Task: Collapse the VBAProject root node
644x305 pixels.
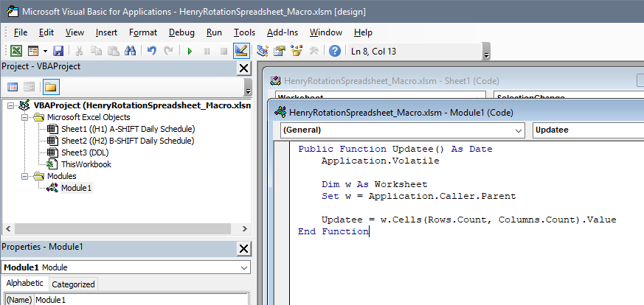Action: [10, 105]
